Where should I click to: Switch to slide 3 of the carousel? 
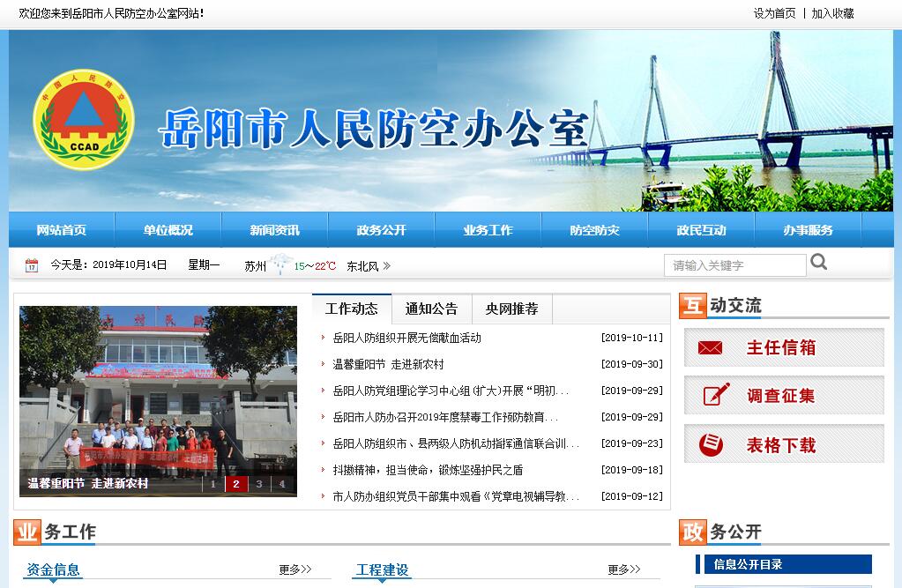(x=258, y=484)
